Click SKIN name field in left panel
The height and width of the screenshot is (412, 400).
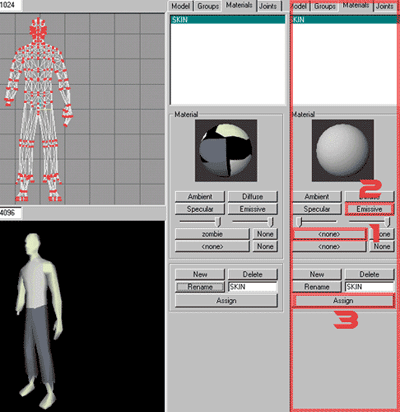(253, 287)
